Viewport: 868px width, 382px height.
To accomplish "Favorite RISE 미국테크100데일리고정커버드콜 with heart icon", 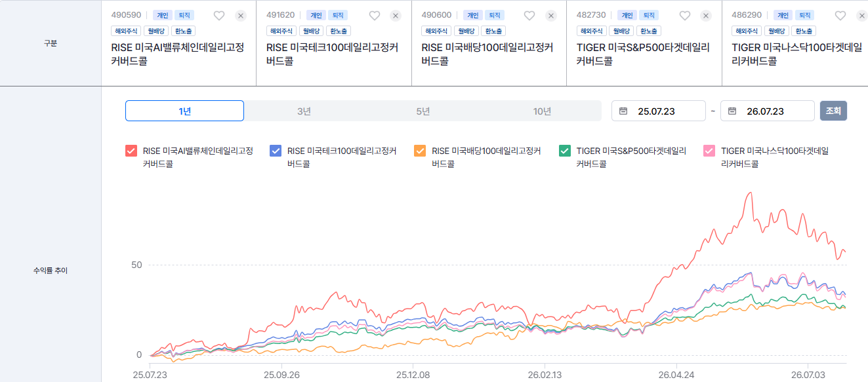I will tap(374, 16).
